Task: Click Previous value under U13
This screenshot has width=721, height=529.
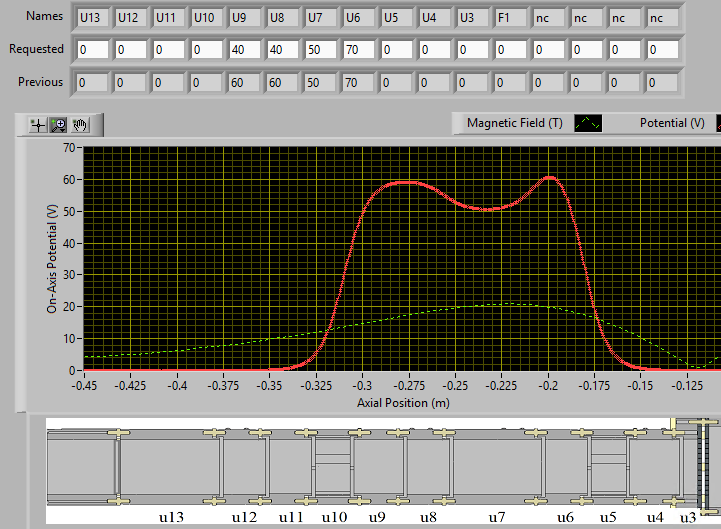Action: click(x=92, y=83)
